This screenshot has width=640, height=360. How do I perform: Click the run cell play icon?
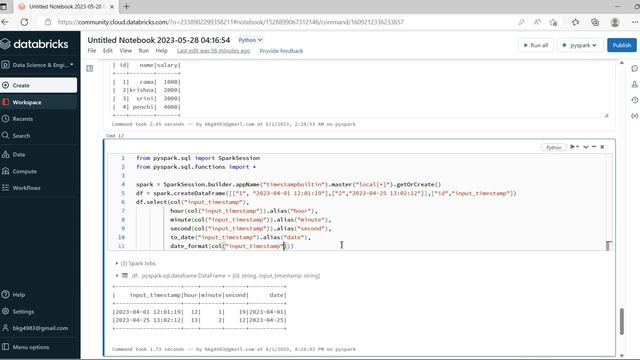point(574,147)
